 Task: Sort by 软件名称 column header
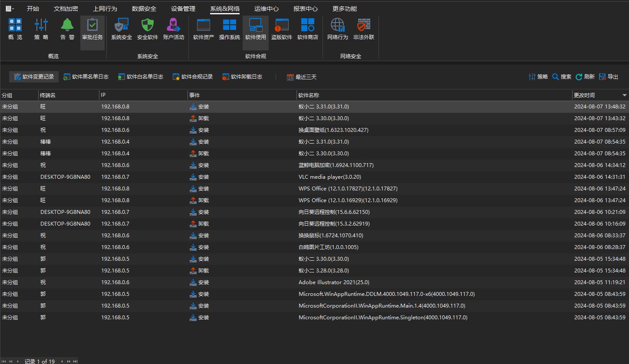(434, 95)
